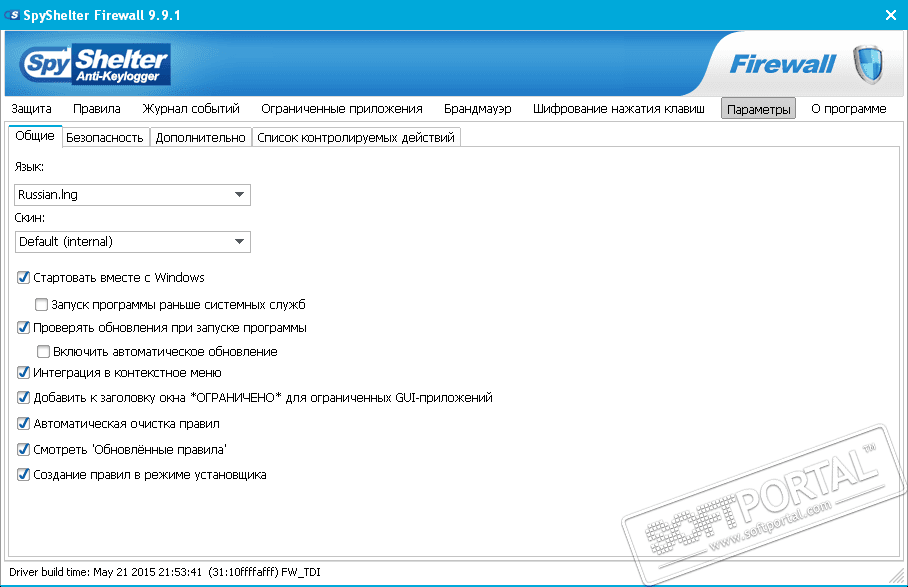Click the window resize grip corner

(897, 577)
